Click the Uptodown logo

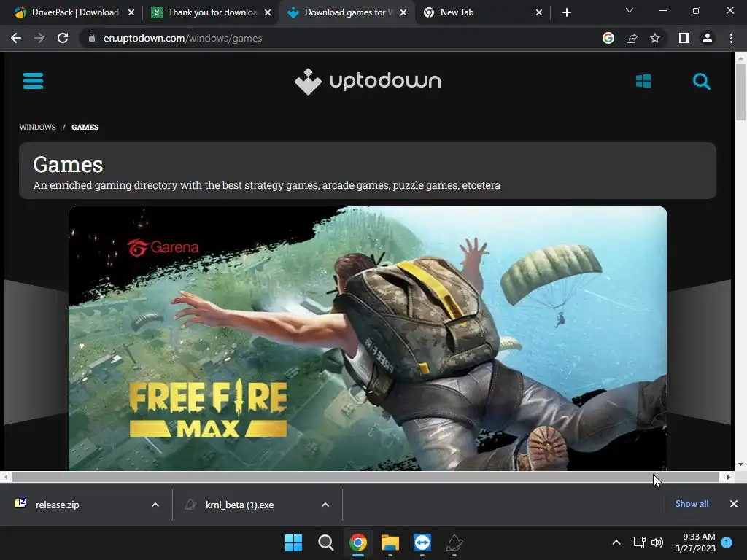368,82
